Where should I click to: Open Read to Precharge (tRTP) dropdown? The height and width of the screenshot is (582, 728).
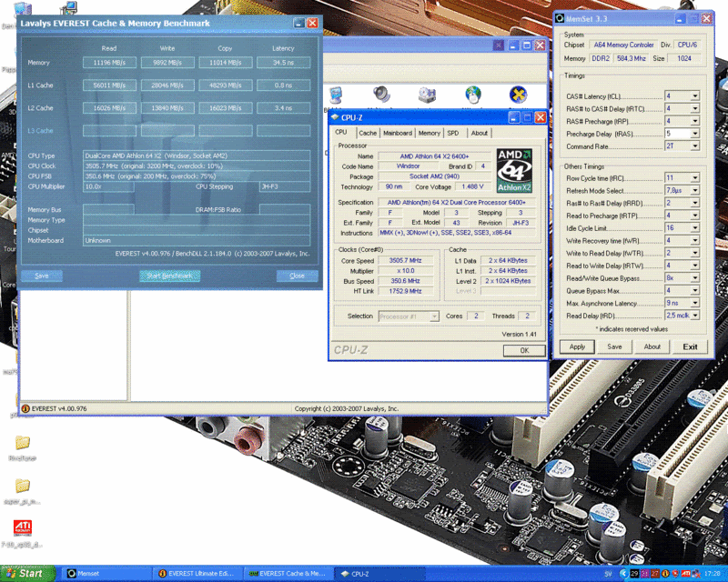[694, 216]
